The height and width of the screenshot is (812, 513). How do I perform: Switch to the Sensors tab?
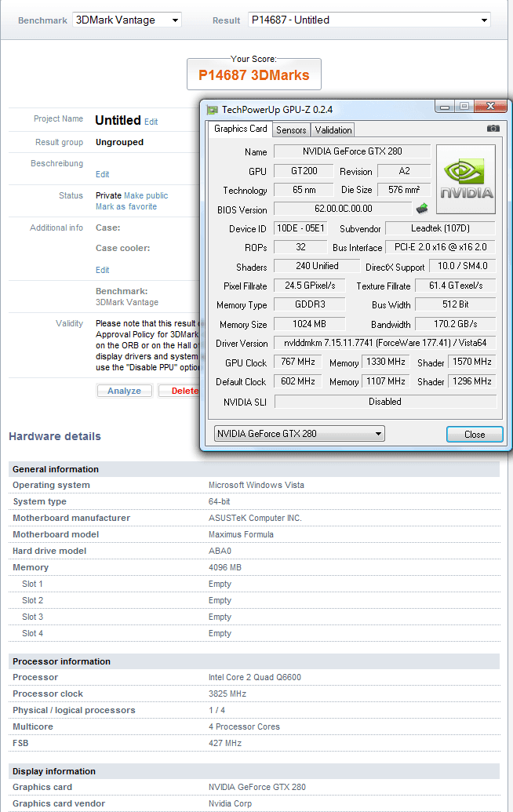pos(291,130)
